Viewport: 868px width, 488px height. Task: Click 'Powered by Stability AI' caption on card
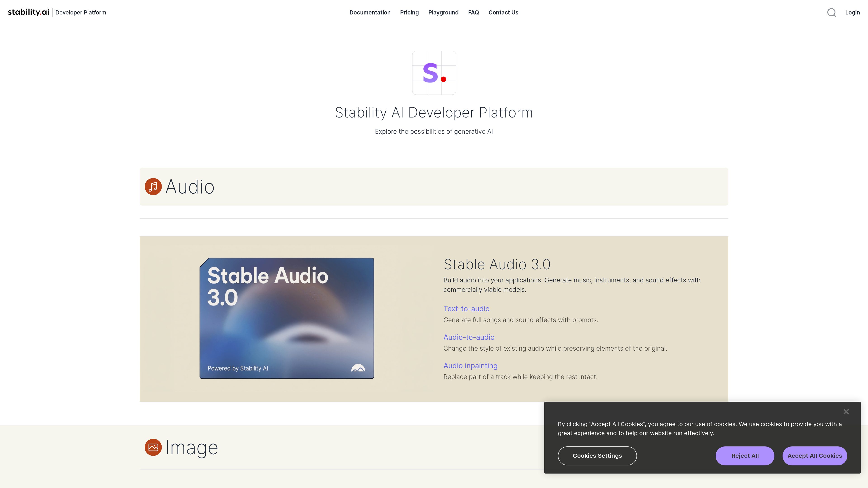click(x=238, y=368)
